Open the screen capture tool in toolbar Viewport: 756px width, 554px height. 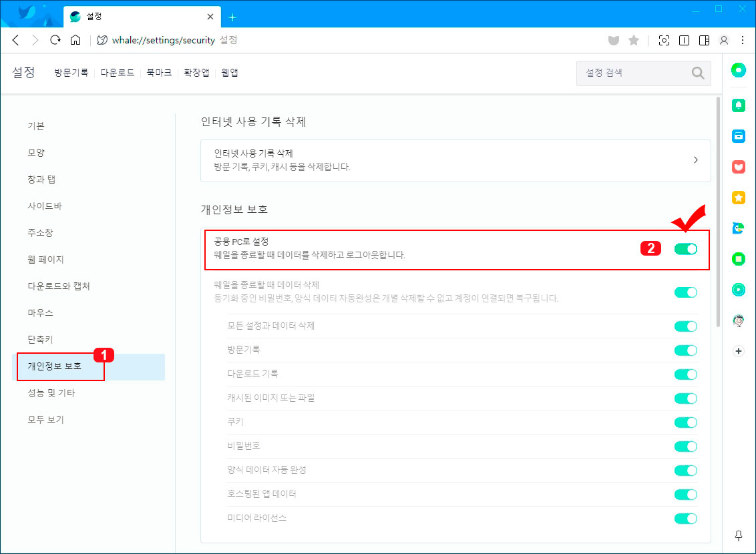pyautogui.click(x=664, y=40)
